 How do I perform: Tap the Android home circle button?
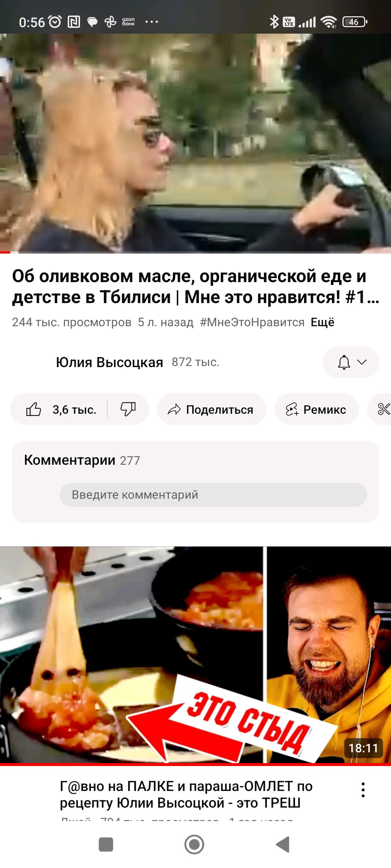[194, 844]
